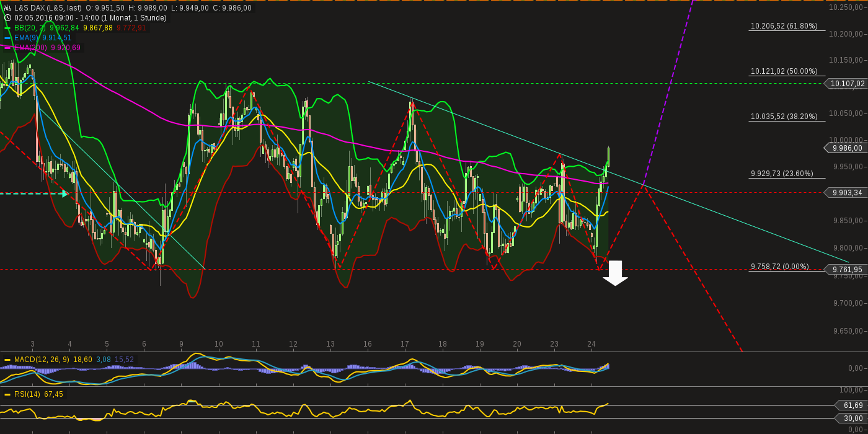Open the MACD(12, 26, 9) indicator label
Screen dimensions: 868x434
(x=42, y=360)
